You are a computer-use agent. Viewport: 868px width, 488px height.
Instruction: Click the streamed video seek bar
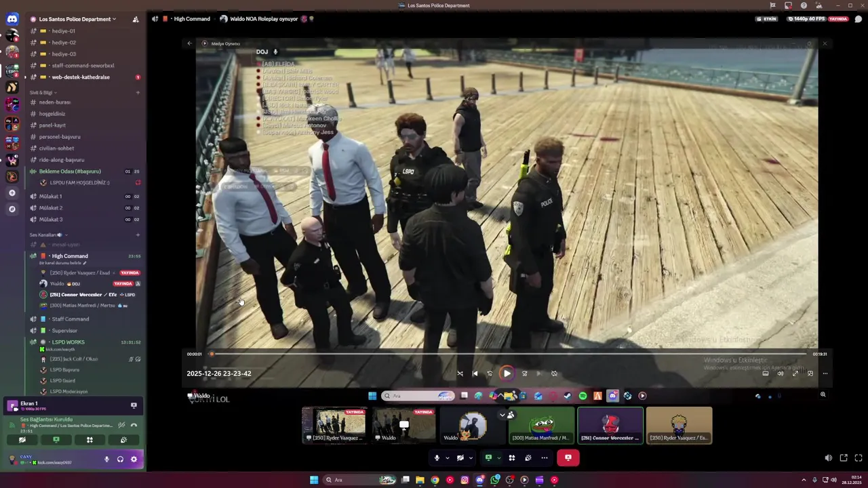(x=507, y=354)
